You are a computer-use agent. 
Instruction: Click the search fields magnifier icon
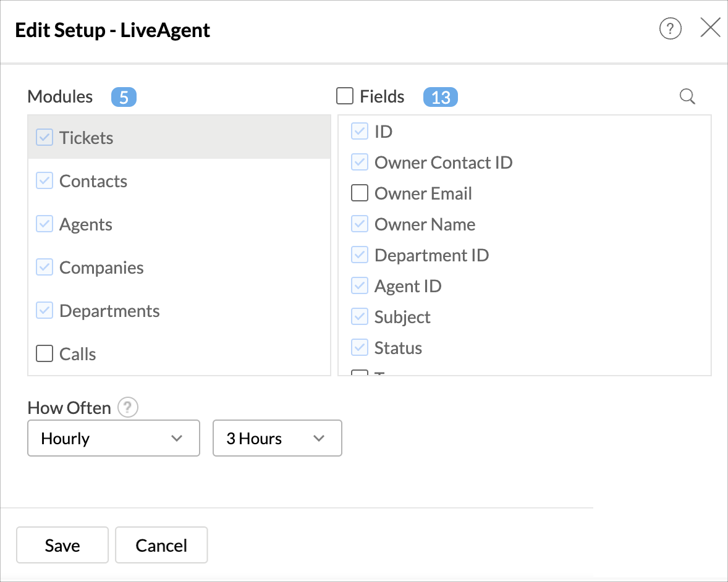click(x=687, y=96)
